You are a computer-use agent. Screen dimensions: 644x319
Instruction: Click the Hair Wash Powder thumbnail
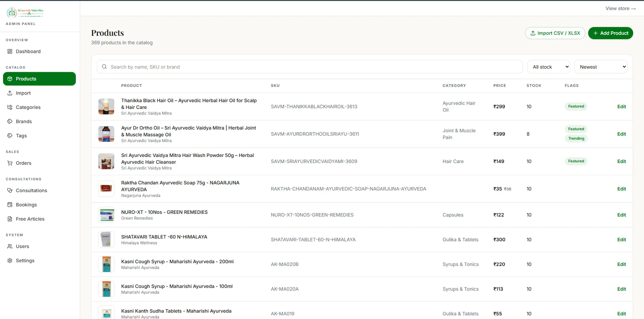tap(106, 162)
